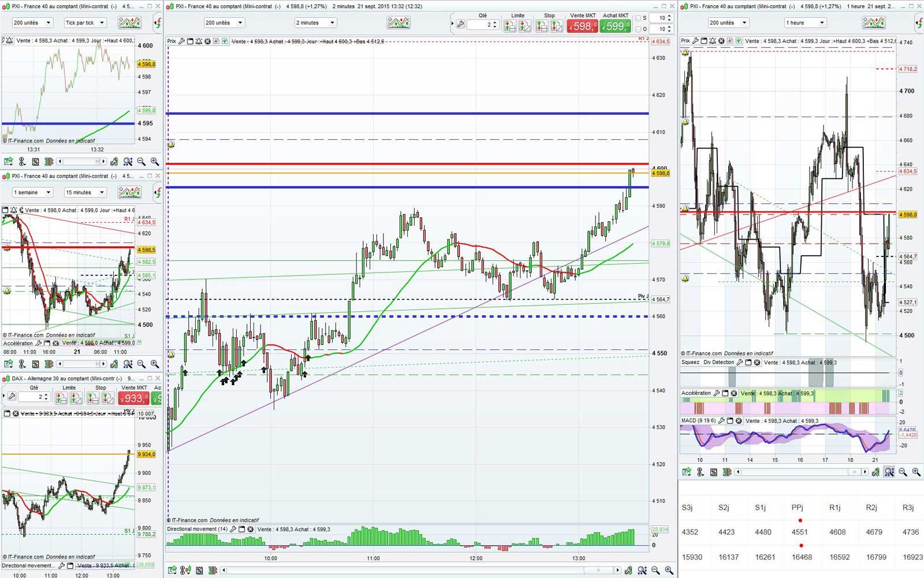This screenshot has width=924, height=578.
Task: Click first Stop order icon in main chart
Action: 541,26
